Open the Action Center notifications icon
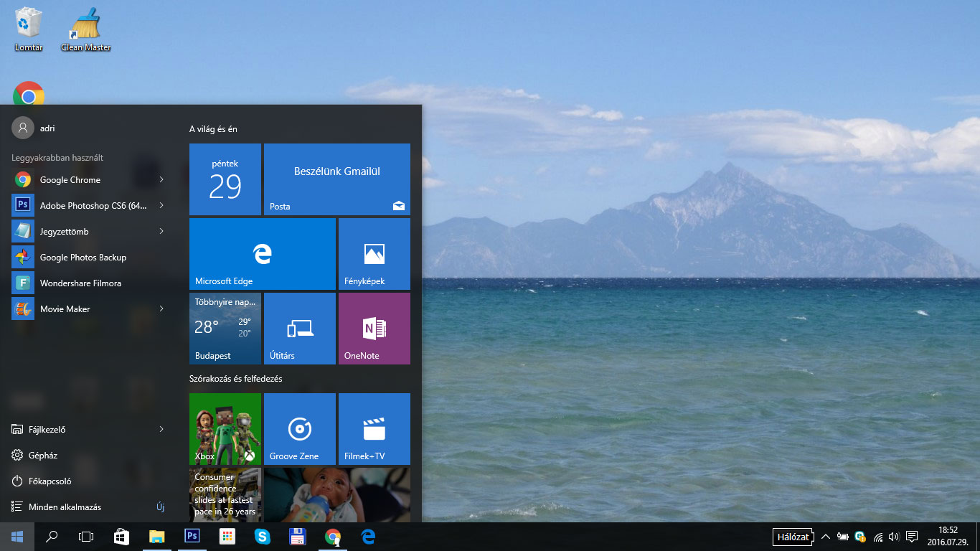The height and width of the screenshot is (551, 980). 912,537
